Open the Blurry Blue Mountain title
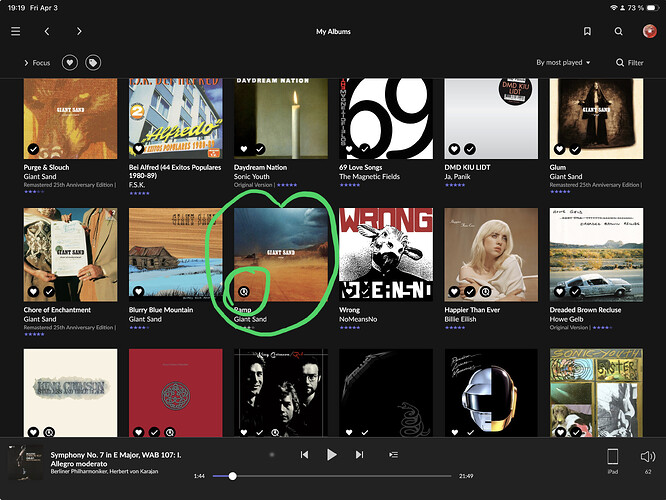Screen dimensions: 666x500 [161, 310]
